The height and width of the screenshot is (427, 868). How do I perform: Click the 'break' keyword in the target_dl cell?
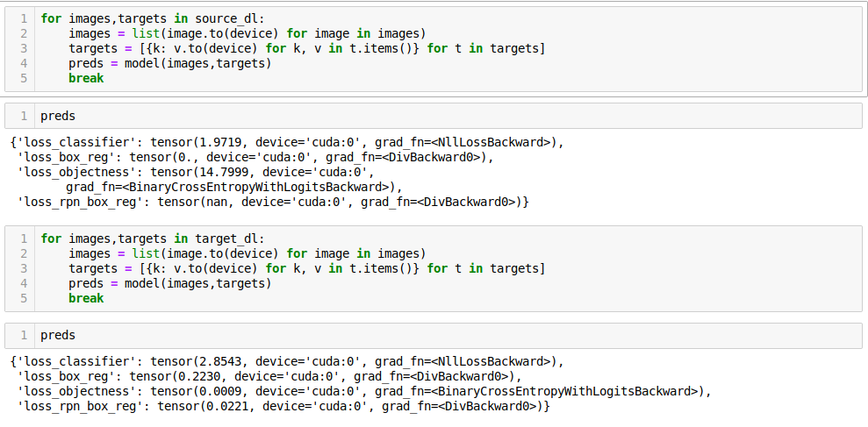coord(86,299)
